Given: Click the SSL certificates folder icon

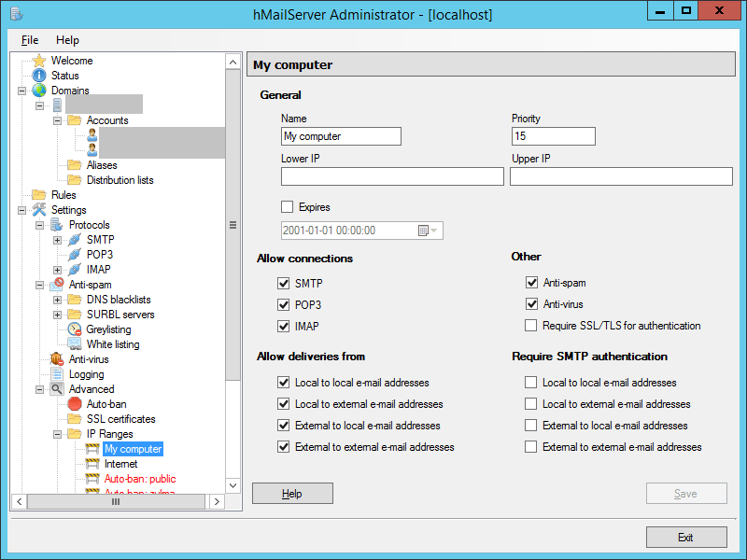Looking at the screenshot, I should click(75, 418).
